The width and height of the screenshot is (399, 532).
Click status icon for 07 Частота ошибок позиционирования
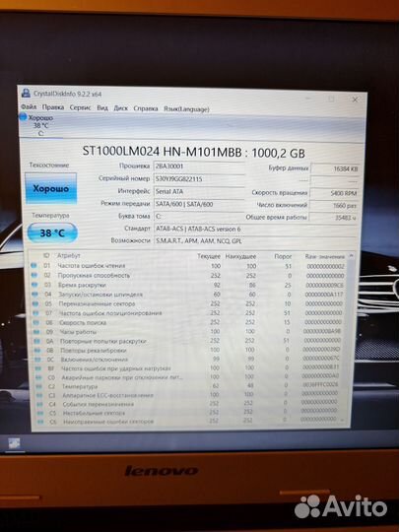point(35,312)
